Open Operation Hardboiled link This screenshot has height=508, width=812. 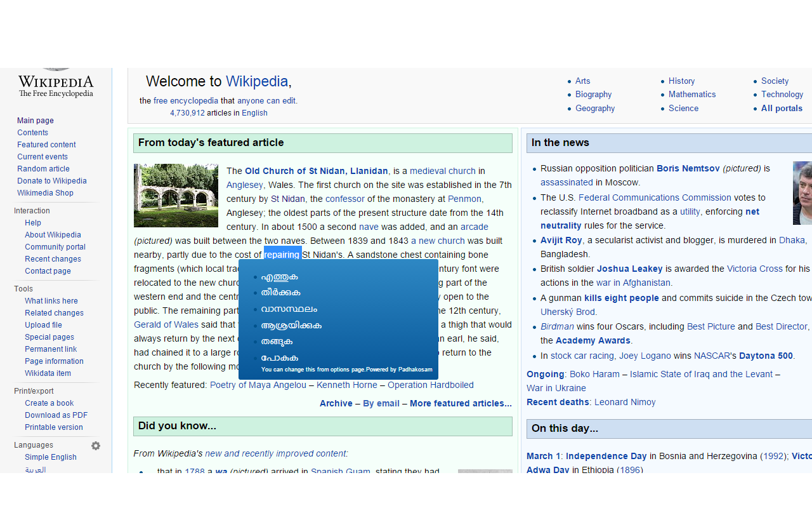point(431,385)
